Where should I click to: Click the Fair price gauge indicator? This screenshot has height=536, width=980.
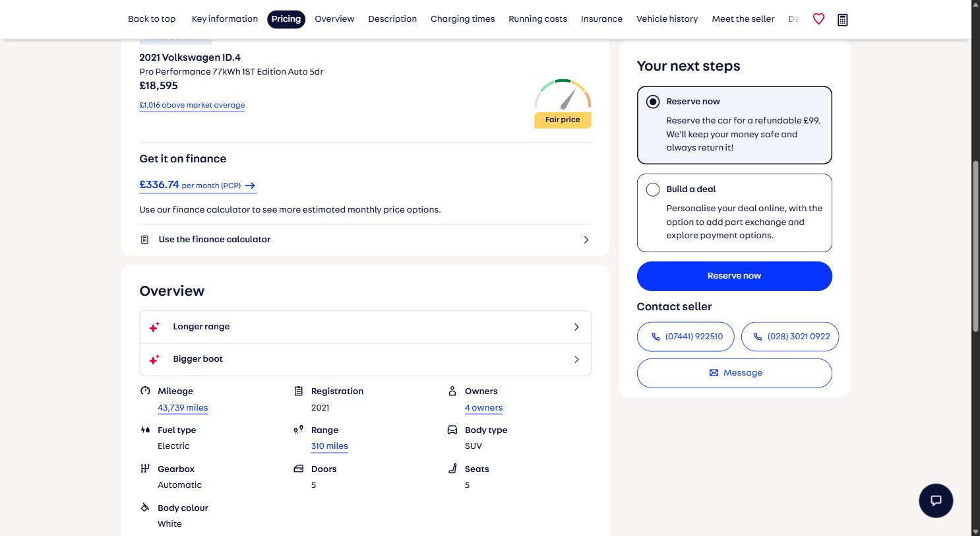[x=563, y=103]
